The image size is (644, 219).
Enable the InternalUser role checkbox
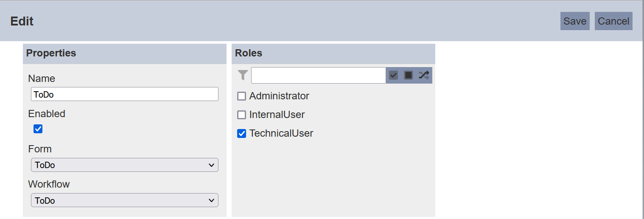coord(241,115)
